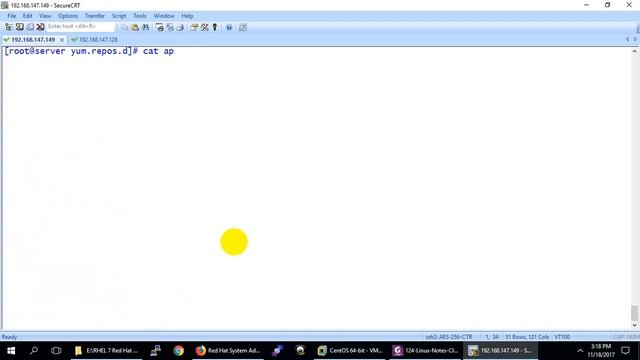Image resolution: width=640 pixels, height=360 pixels.
Task: Open the Session Manager toolbar icon
Action: (9, 27)
